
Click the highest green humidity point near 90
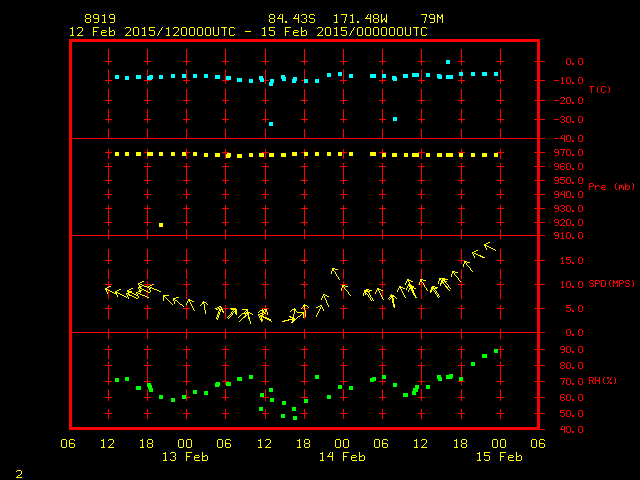click(496, 351)
